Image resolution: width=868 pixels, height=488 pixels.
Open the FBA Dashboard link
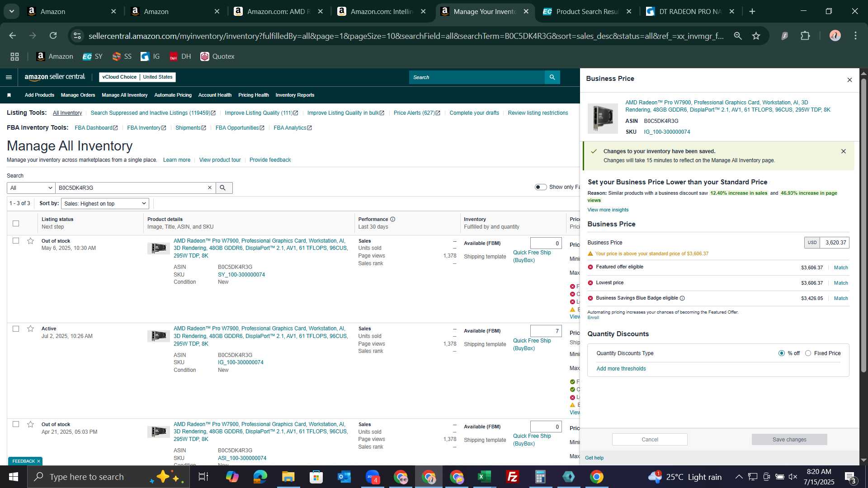[96, 128]
